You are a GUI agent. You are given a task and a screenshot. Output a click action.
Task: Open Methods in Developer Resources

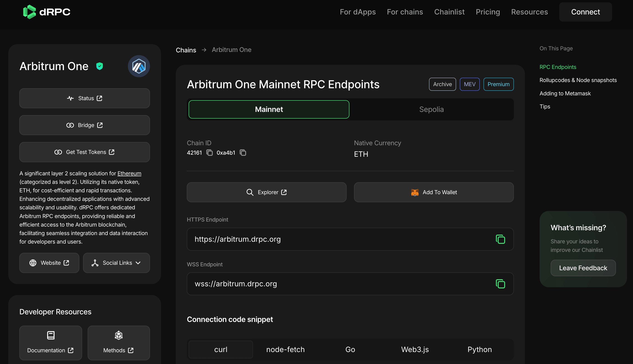click(118, 343)
